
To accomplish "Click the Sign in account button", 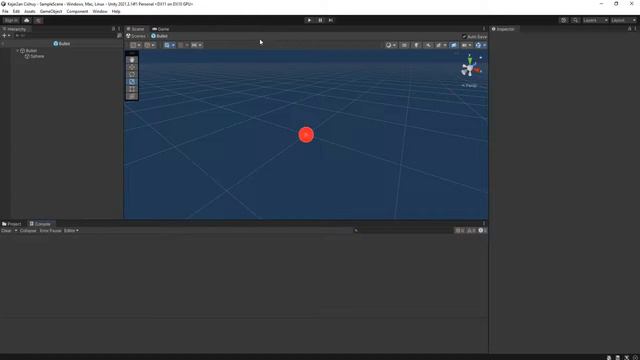I will pos(11,20).
